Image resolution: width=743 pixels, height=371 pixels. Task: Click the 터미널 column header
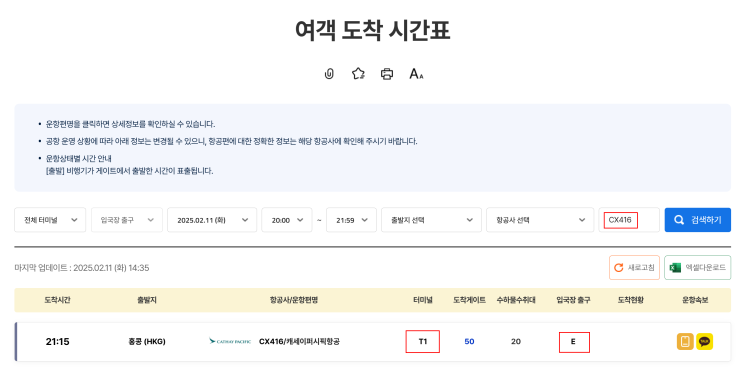(x=423, y=300)
